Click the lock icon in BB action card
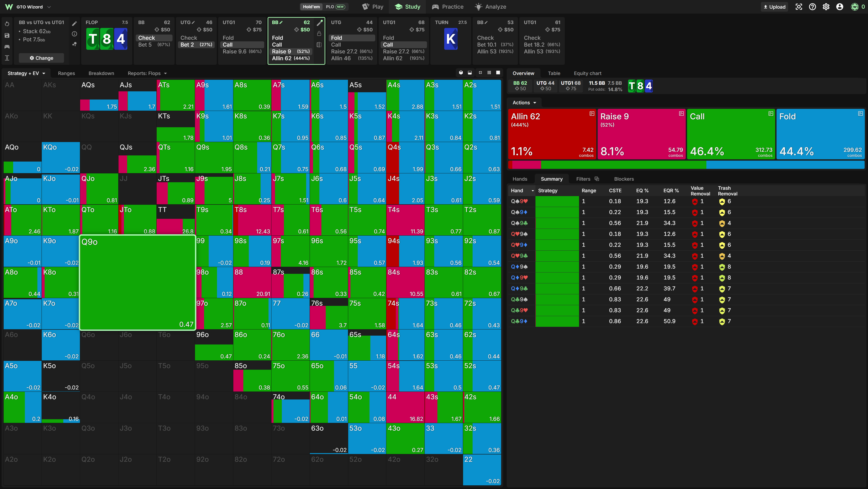Viewport: 868px width, 489px height. [319, 33]
